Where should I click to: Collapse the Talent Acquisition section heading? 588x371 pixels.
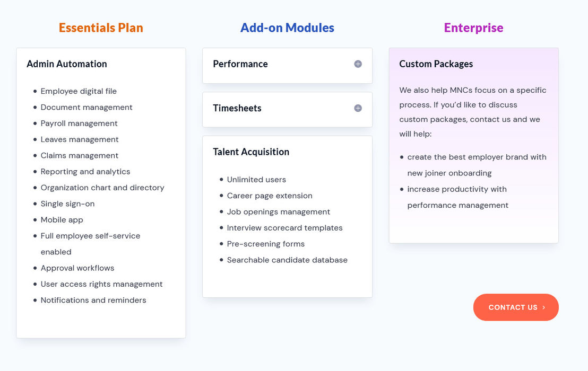251,152
